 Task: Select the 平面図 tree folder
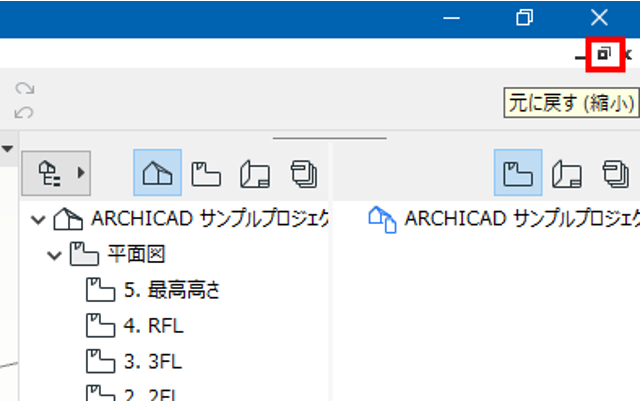pyautogui.click(x=136, y=254)
